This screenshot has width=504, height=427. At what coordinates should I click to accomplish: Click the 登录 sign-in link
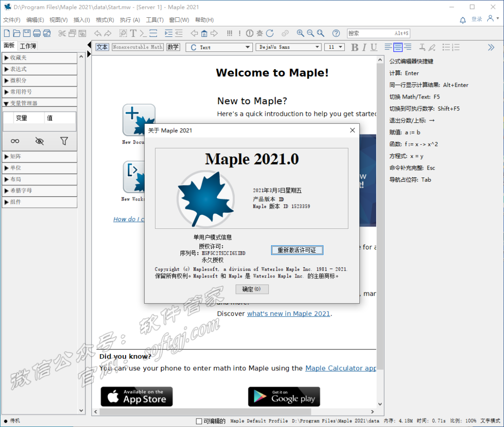pos(476,19)
